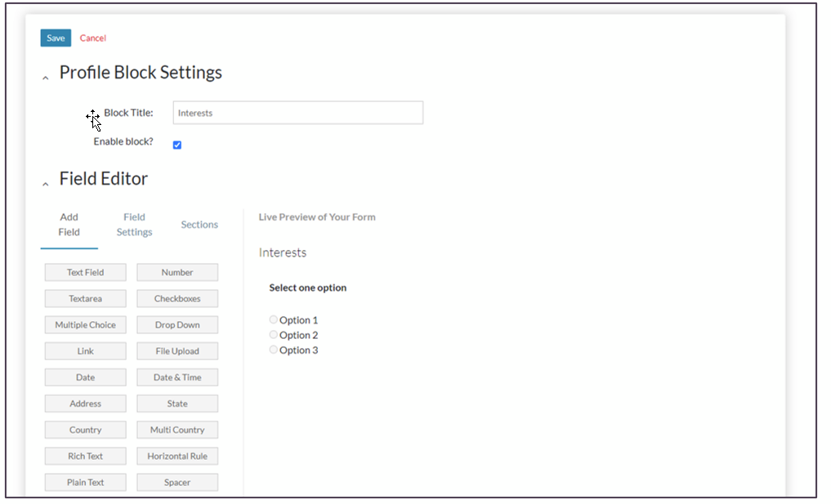Viewport: 831px width, 504px height.
Task: Add a Multiple Choice field
Action: pyautogui.click(x=86, y=325)
